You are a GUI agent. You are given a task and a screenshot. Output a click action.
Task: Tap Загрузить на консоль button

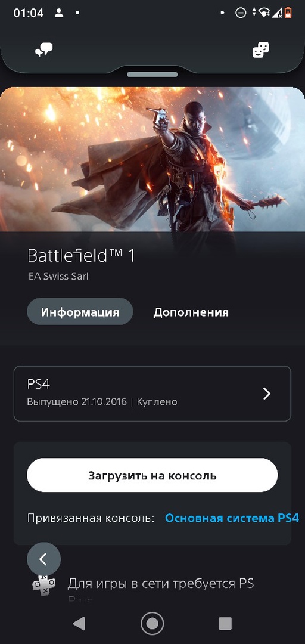coord(152,475)
